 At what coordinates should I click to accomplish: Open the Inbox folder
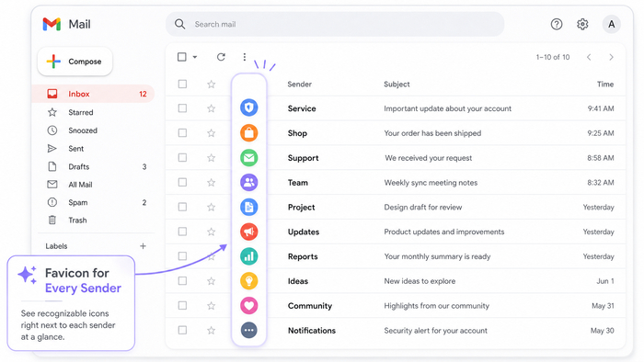point(93,94)
